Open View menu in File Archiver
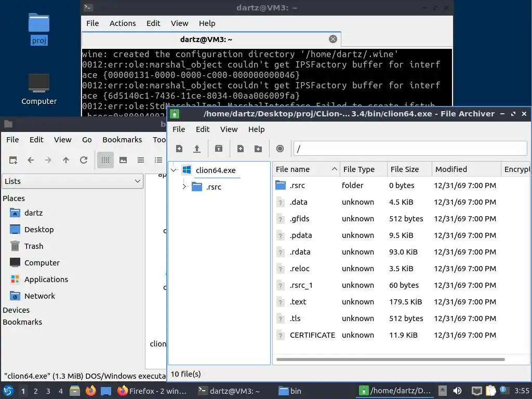The height and width of the screenshot is (399, 532). click(x=229, y=129)
